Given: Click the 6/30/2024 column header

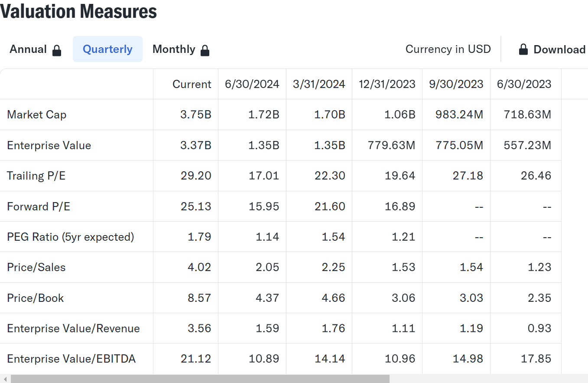Looking at the screenshot, I should (x=252, y=84).
